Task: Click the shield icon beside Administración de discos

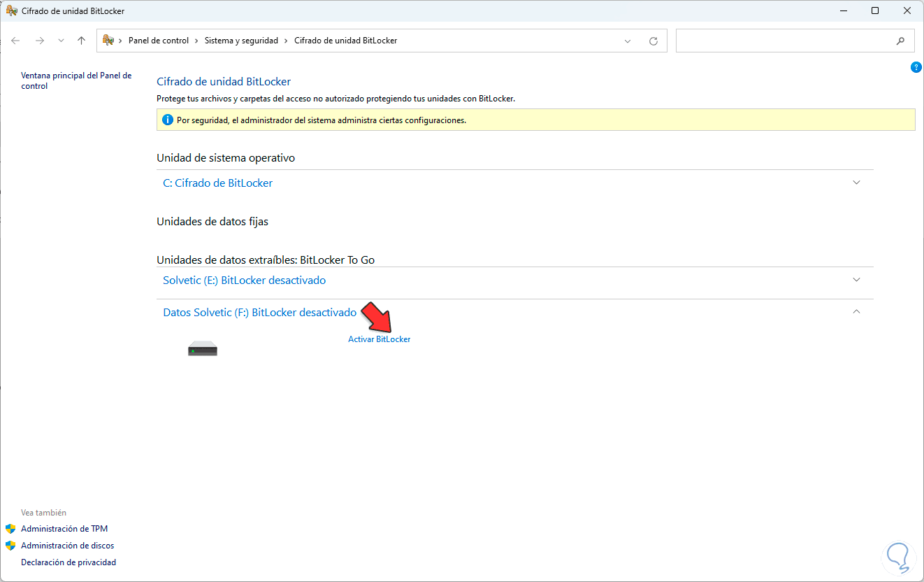Action: point(10,546)
